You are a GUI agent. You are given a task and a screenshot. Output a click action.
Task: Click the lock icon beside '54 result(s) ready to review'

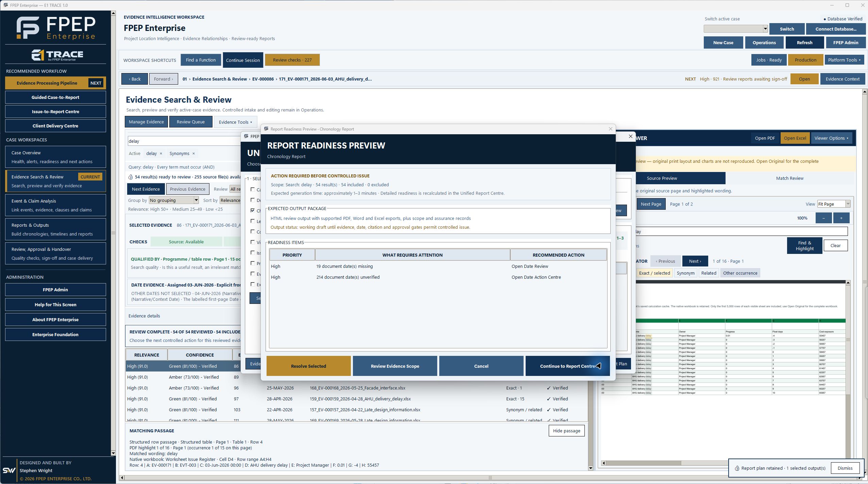131,177
